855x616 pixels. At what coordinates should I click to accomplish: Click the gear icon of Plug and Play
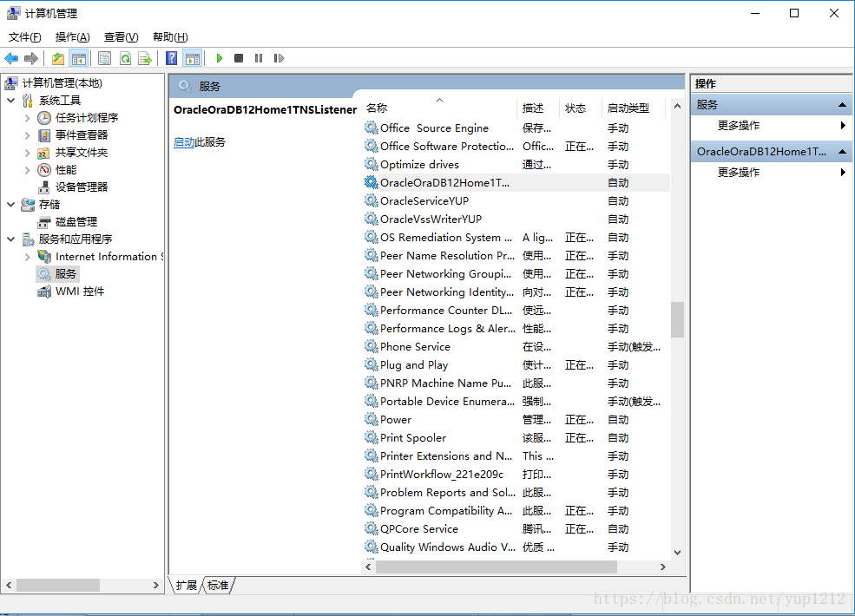click(372, 364)
